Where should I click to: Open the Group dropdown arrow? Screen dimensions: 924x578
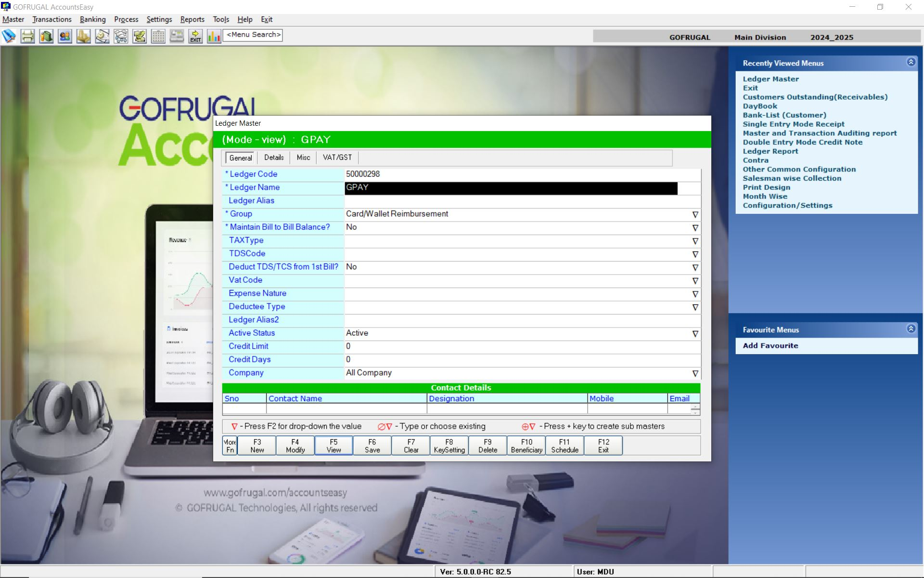[695, 214]
